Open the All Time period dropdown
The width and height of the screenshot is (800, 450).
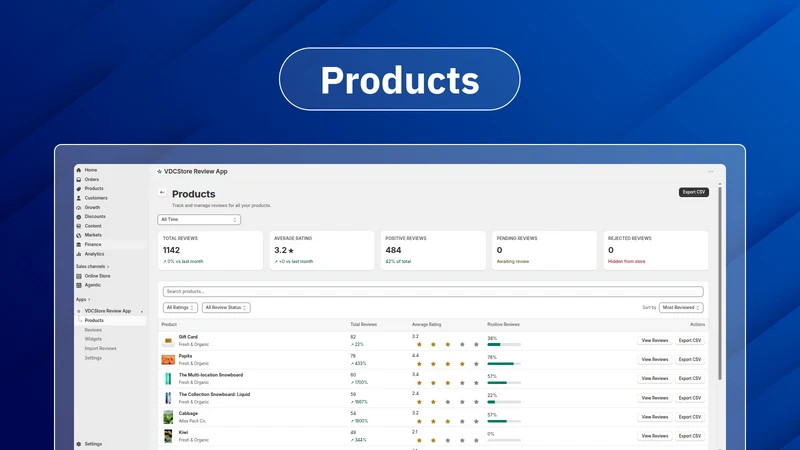tap(199, 219)
